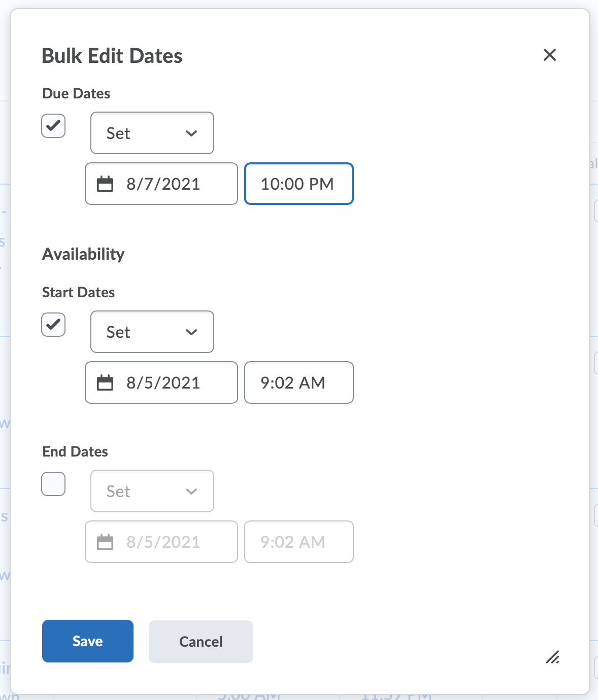Select the Start Dates 9:02 AM time field
This screenshot has height=700, width=598.
298,382
